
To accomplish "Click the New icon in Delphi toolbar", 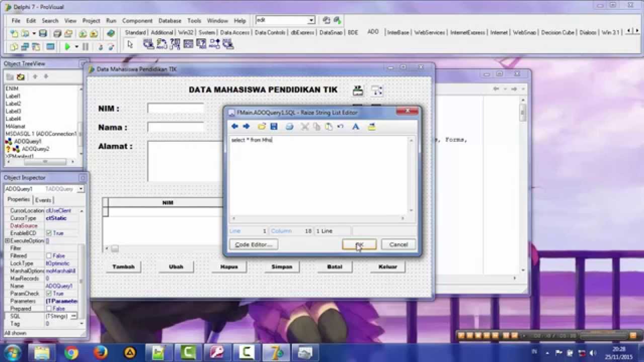I will tap(14, 33).
